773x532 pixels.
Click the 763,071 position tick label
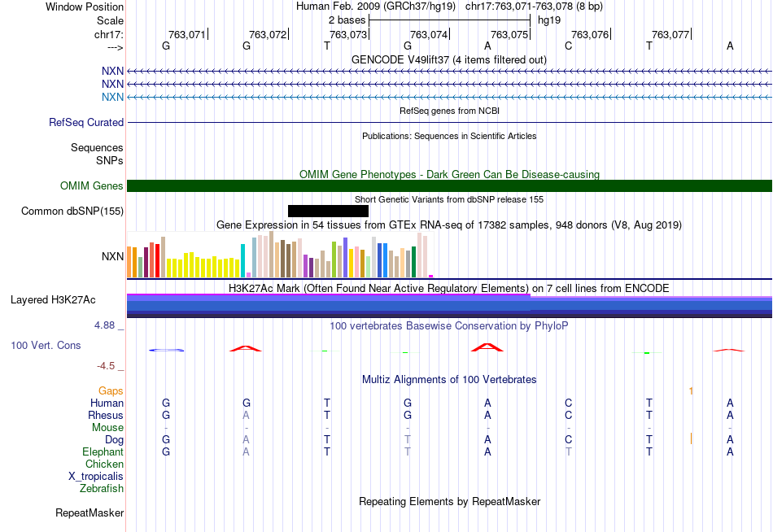pyautogui.click(x=187, y=34)
